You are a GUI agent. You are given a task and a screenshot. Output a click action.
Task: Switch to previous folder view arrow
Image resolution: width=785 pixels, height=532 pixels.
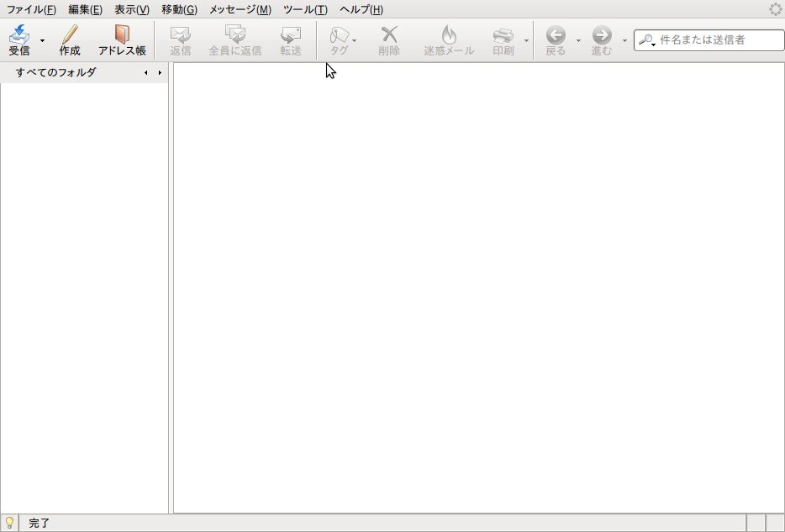pos(145,72)
